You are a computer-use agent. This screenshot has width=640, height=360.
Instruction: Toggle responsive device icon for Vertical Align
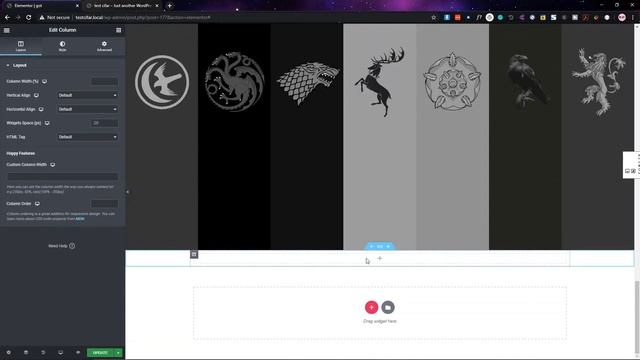coord(36,95)
